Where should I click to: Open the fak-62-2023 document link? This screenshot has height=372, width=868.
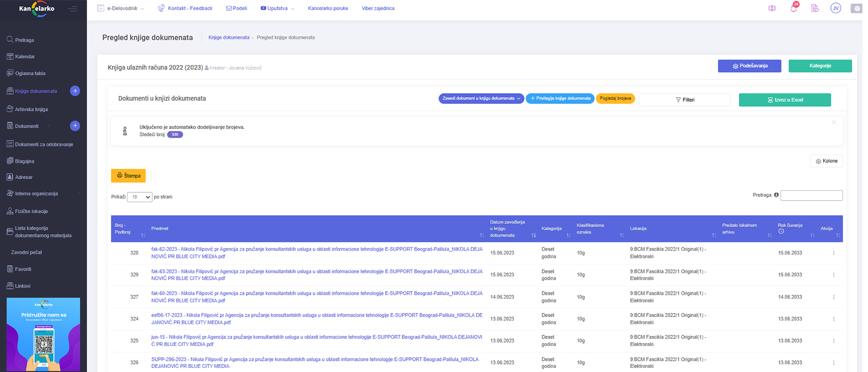pyautogui.click(x=316, y=249)
